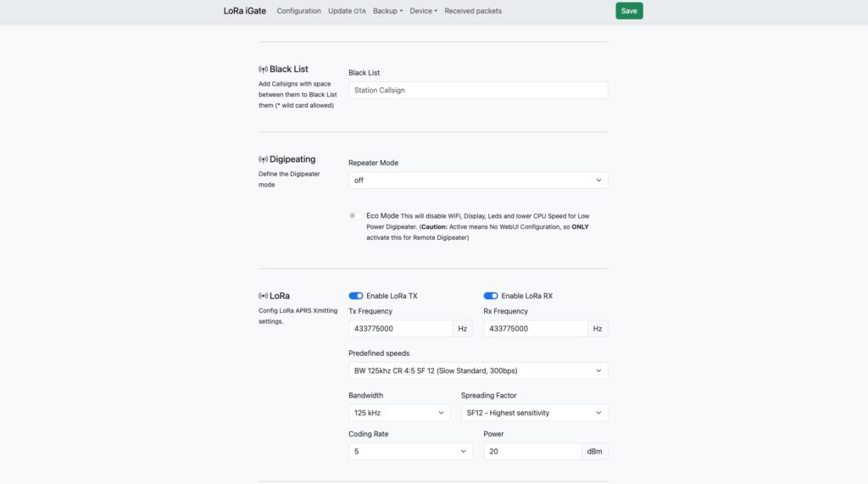View the Received packets page
Image resolution: width=868 pixels, height=484 pixels.
(473, 11)
